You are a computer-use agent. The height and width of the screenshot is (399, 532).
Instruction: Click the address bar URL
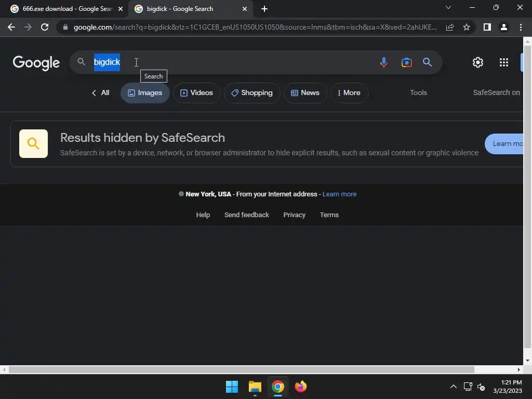(x=255, y=27)
